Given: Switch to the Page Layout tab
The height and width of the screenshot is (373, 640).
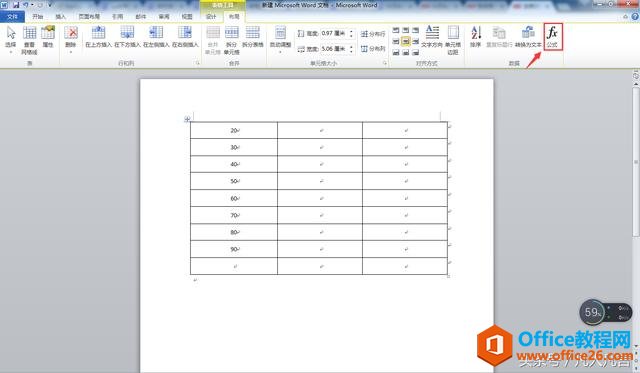Looking at the screenshot, I should (x=89, y=16).
